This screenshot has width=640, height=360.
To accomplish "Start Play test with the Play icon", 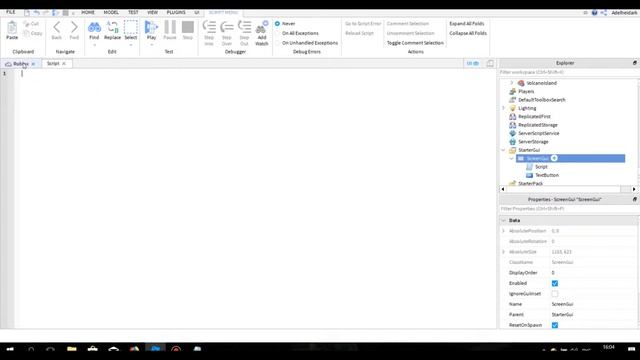I will [151, 27].
